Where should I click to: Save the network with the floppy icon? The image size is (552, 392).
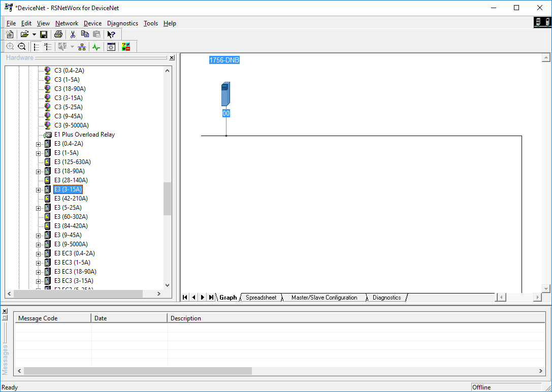coord(44,34)
